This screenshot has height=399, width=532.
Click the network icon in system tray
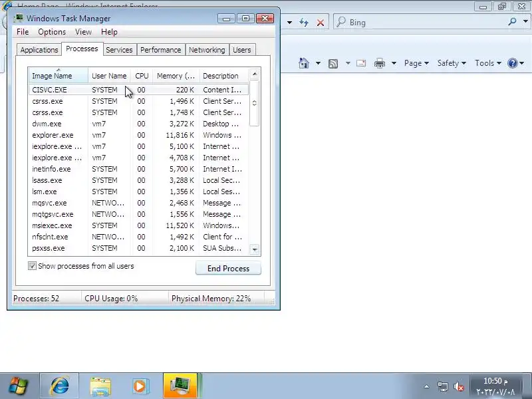click(442, 386)
